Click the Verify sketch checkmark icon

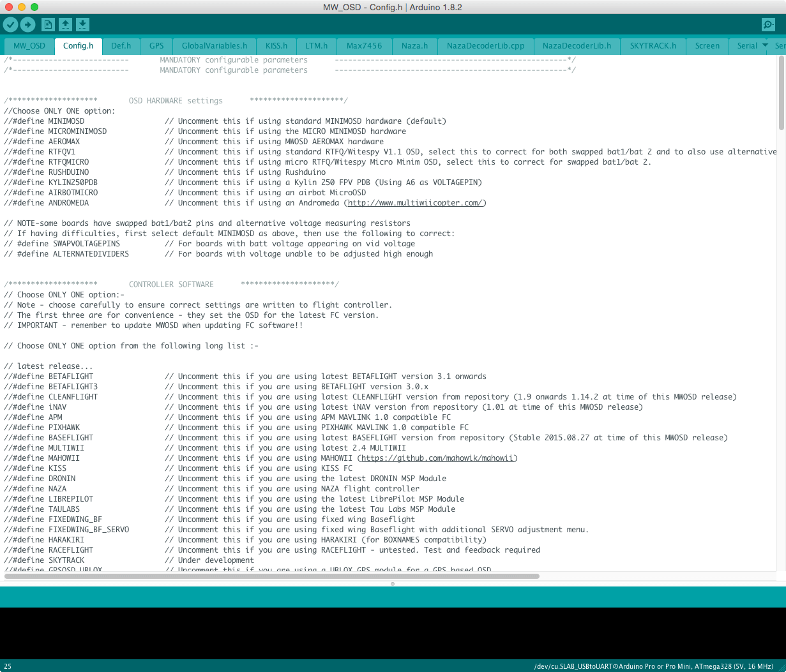(x=11, y=25)
